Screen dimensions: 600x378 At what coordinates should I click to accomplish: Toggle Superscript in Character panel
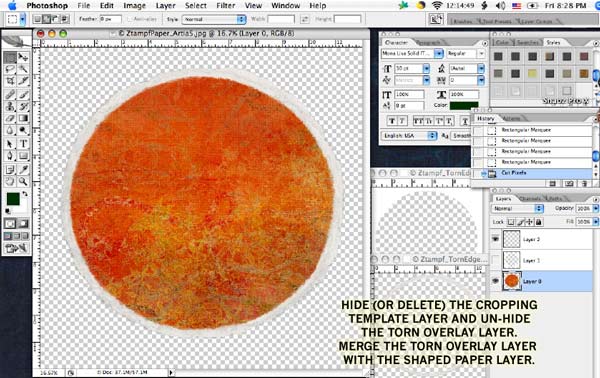click(439, 121)
